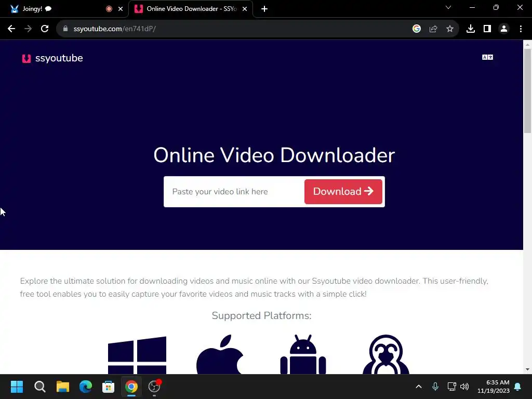Viewport: 532px width, 399px height.
Task: Open network settings tray icon
Action: click(451, 387)
